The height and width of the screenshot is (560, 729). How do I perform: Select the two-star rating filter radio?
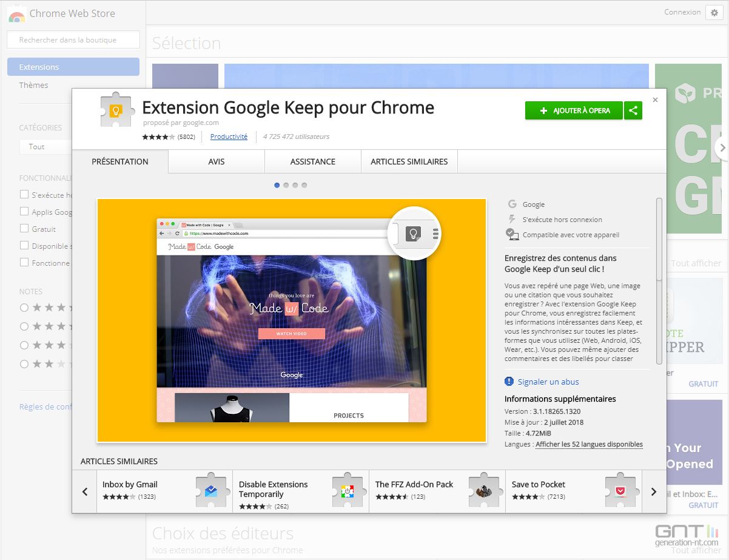point(24,364)
